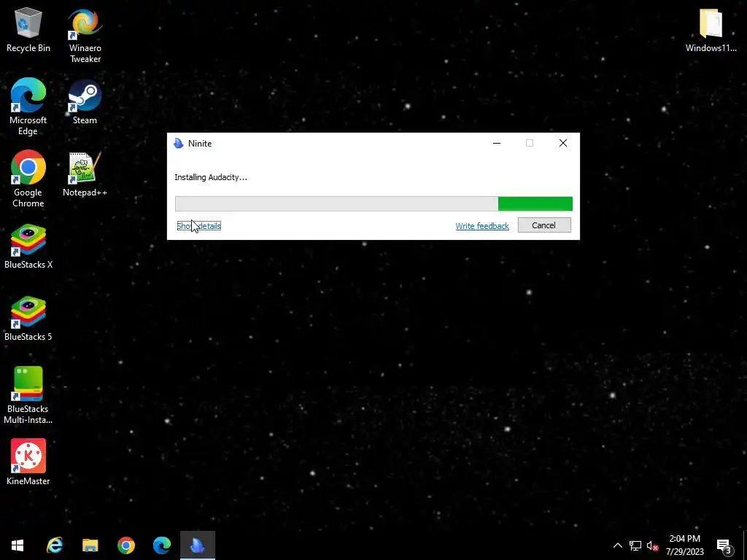
Task: Open the Recycle Bin desktop icon
Action: click(28, 30)
